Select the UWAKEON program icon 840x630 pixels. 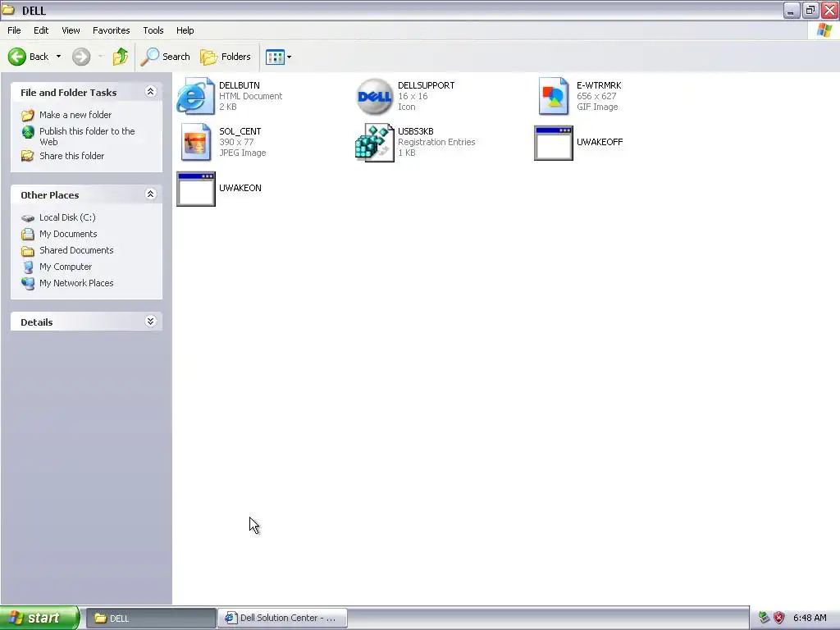(195, 189)
